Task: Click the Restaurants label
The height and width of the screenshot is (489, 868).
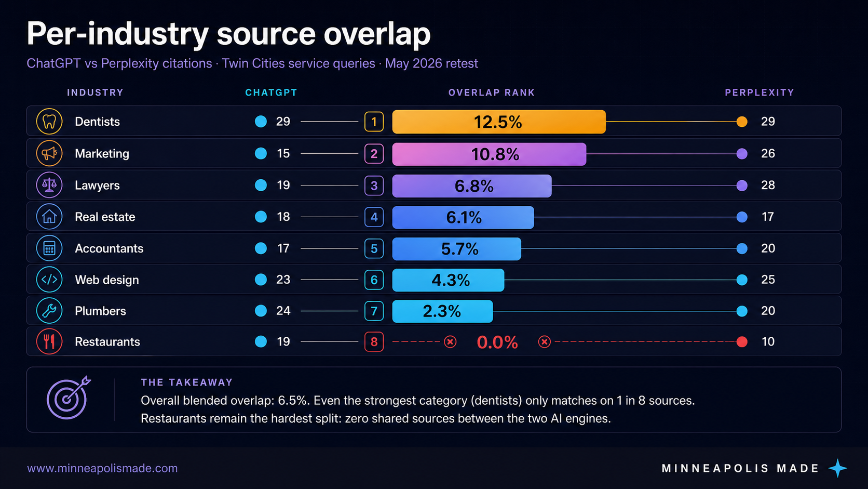Action: [107, 341]
